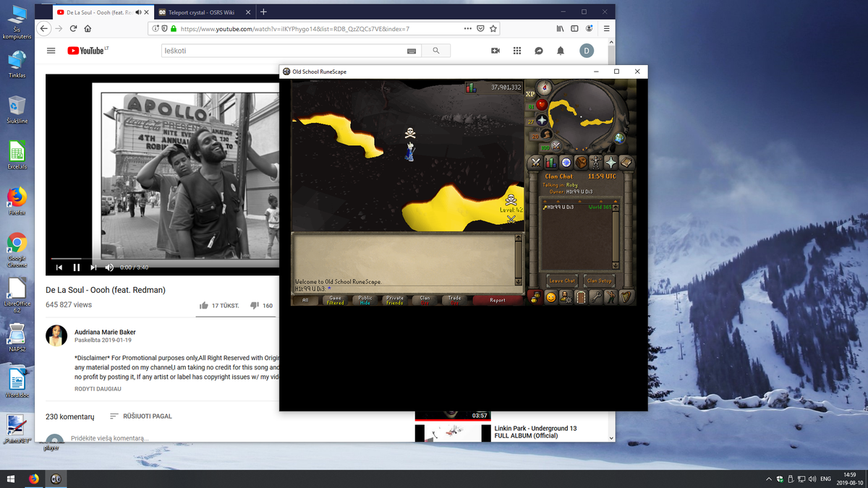
Task: Click the YouTube search magnifier button
Action: point(435,51)
